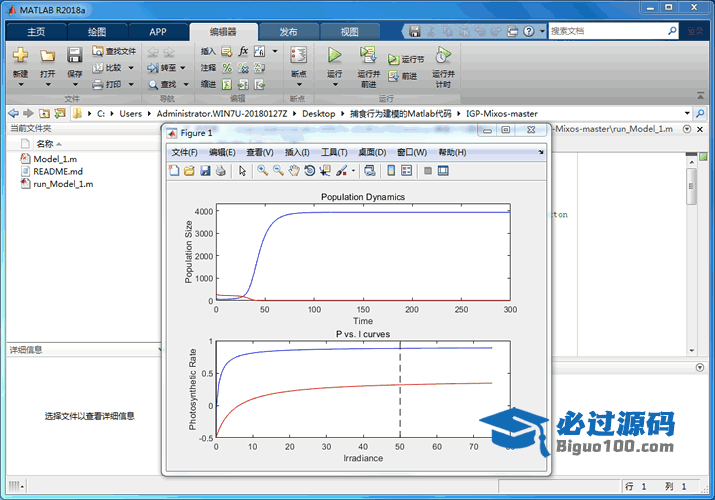Viewport: 715px width, 500px height.
Task: Click Run and Advance (运行并前进) icon
Action: [x=368, y=55]
